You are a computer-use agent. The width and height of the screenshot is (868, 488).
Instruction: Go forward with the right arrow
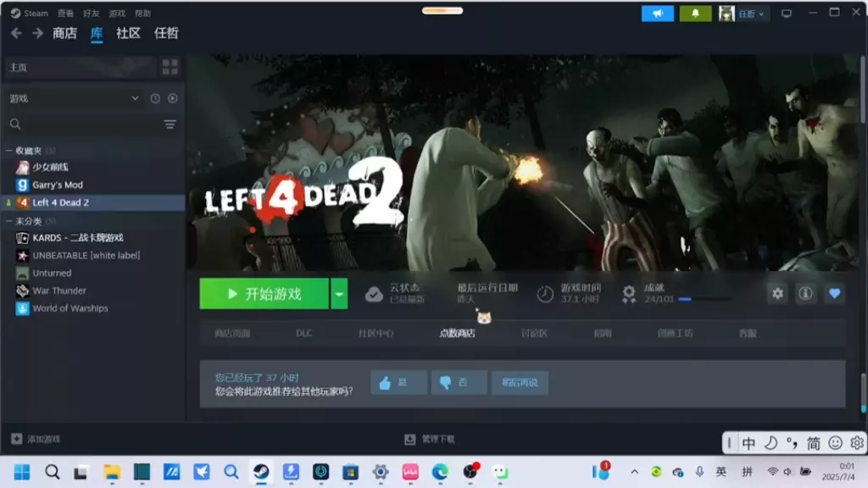[x=37, y=34]
